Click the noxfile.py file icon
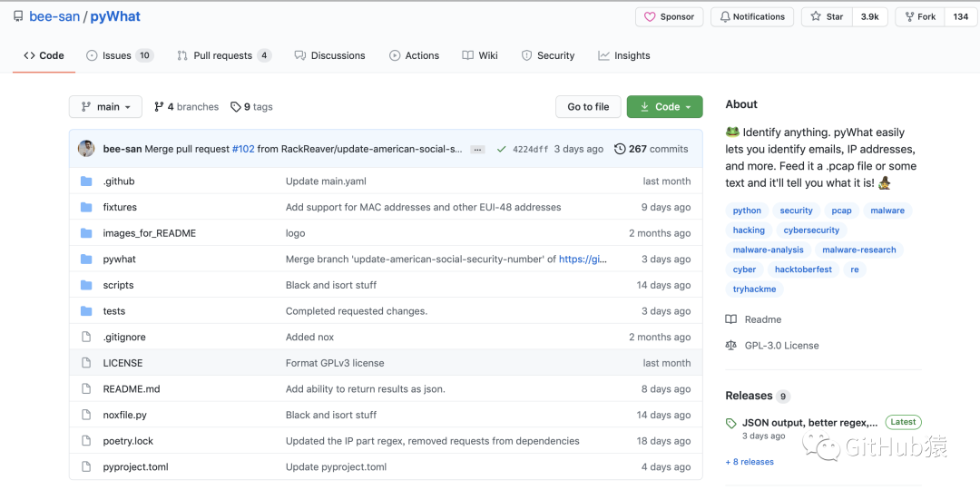 [x=86, y=415]
